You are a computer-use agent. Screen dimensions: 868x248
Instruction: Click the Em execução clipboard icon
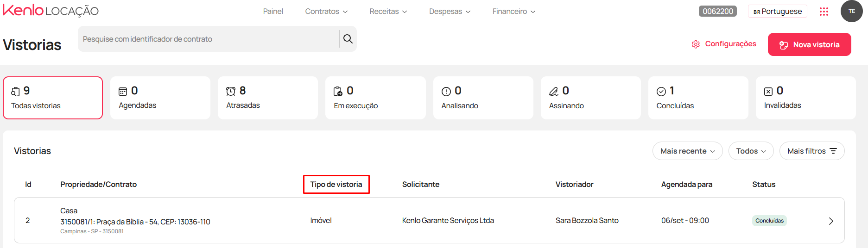tap(338, 92)
